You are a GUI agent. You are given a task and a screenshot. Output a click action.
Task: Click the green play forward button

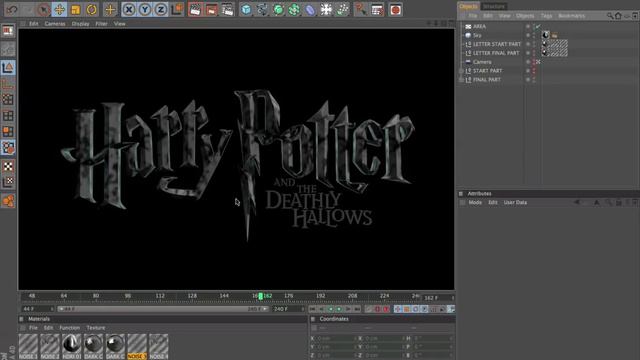(339, 309)
